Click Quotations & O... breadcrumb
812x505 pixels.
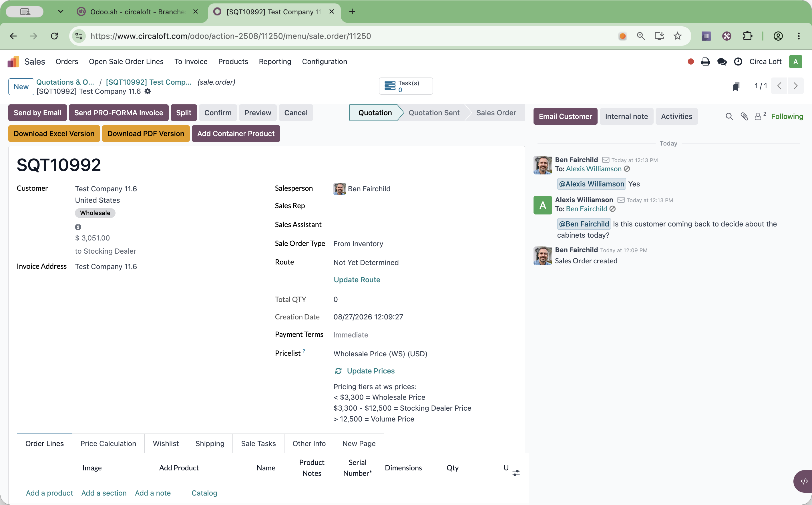click(x=65, y=82)
